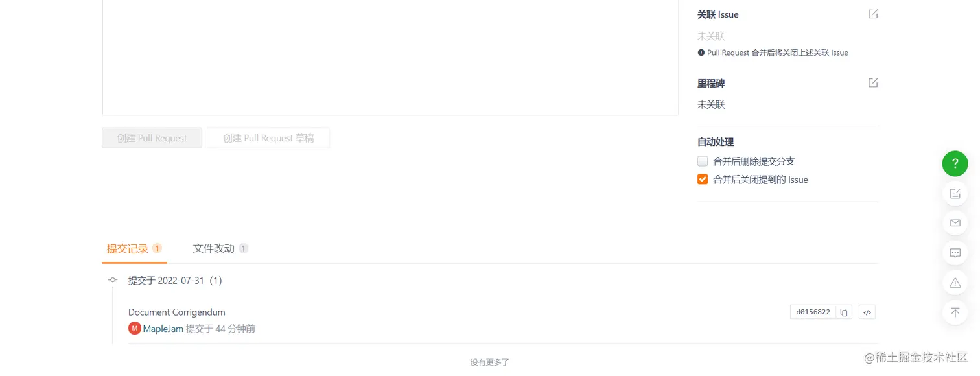Open the chat message icon in floating sidebar

click(x=955, y=253)
